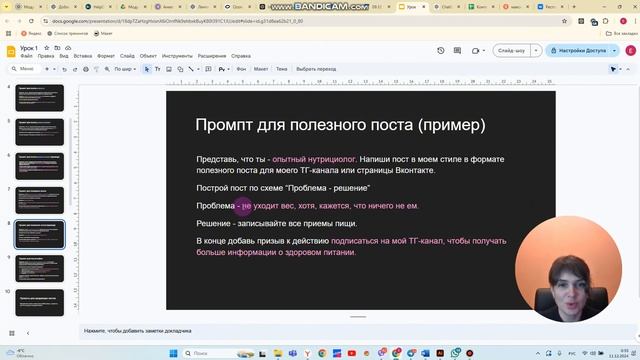Click Выбрать переход transition button
Screen dimensions: 640x360
tap(316, 69)
